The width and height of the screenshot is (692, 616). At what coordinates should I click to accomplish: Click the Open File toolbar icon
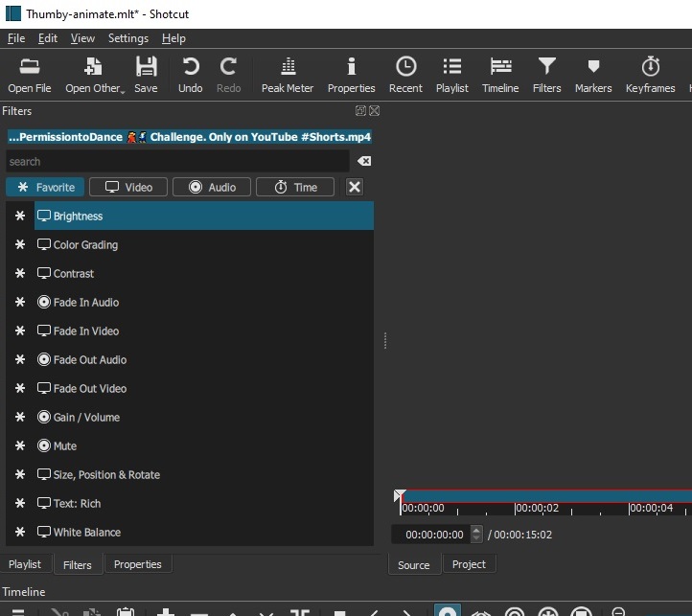(30, 74)
